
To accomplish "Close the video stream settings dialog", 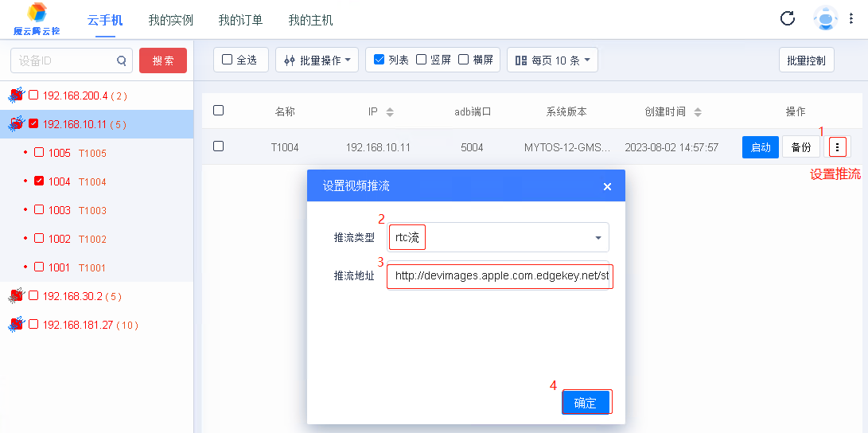I will pos(607,186).
